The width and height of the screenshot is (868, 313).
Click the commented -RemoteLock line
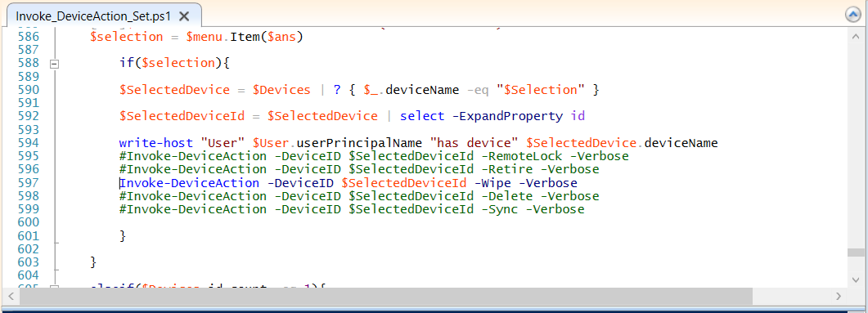tap(374, 157)
